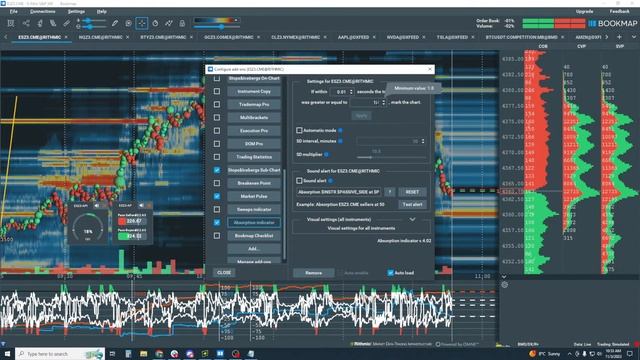The height and width of the screenshot is (360, 640).
Task: Enable the Execution Pro add-on checkbox
Action: pos(217,131)
